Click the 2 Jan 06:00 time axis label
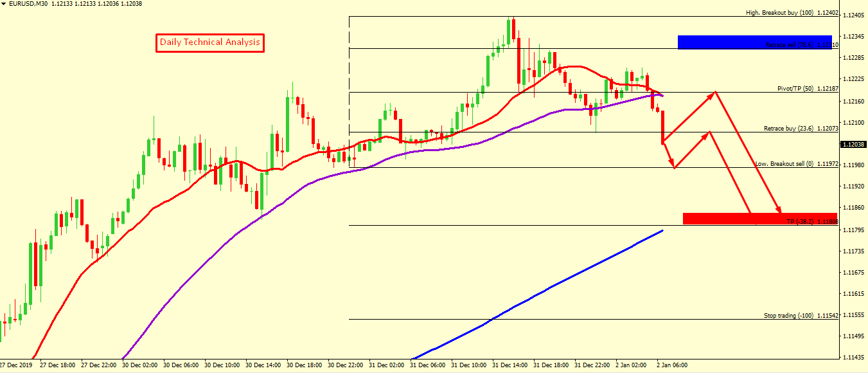 click(672, 365)
